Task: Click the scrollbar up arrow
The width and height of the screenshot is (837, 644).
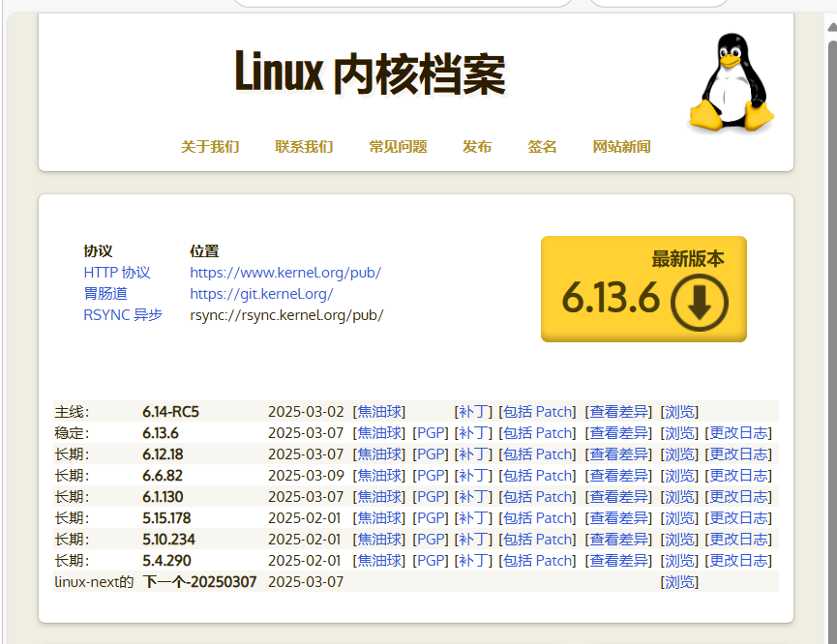Action: click(x=832, y=27)
